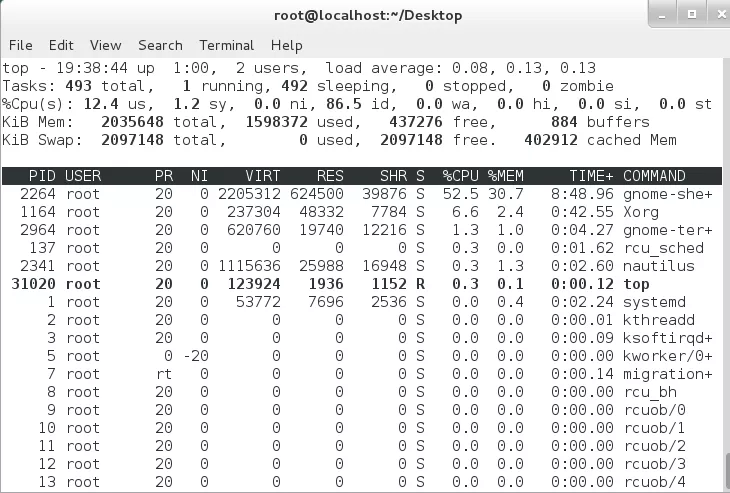Viewport: 730px width, 493px height.
Task: Open the Terminal menu
Action: click(x=226, y=45)
